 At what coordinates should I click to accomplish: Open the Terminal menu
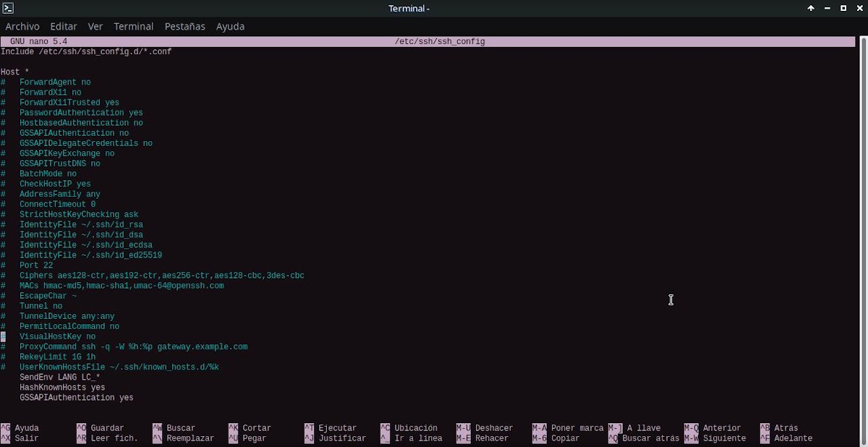click(x=133, y=26)
